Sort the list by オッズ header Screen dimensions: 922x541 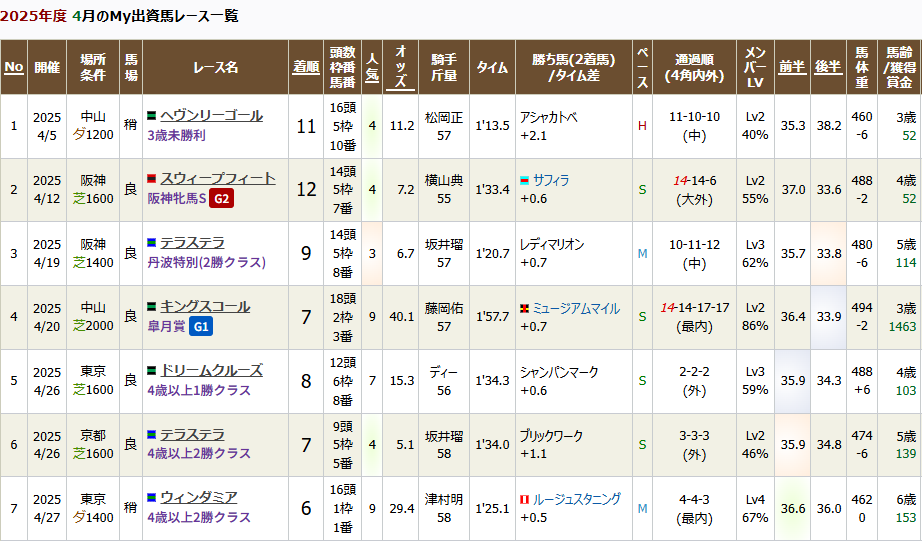click(x=401, y=67)
